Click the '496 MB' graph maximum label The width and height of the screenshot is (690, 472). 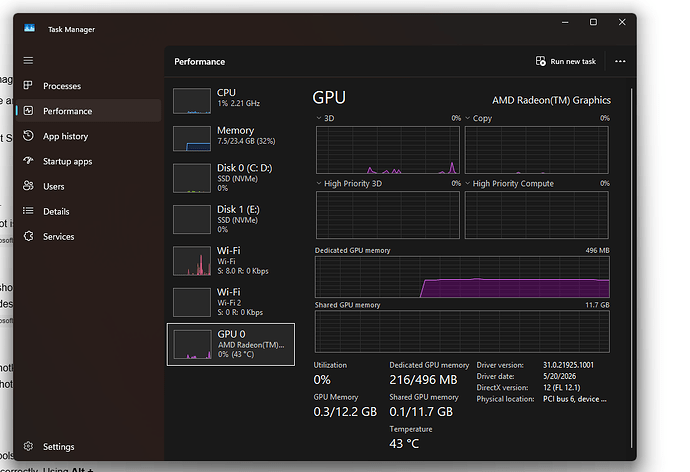[597, 250]
